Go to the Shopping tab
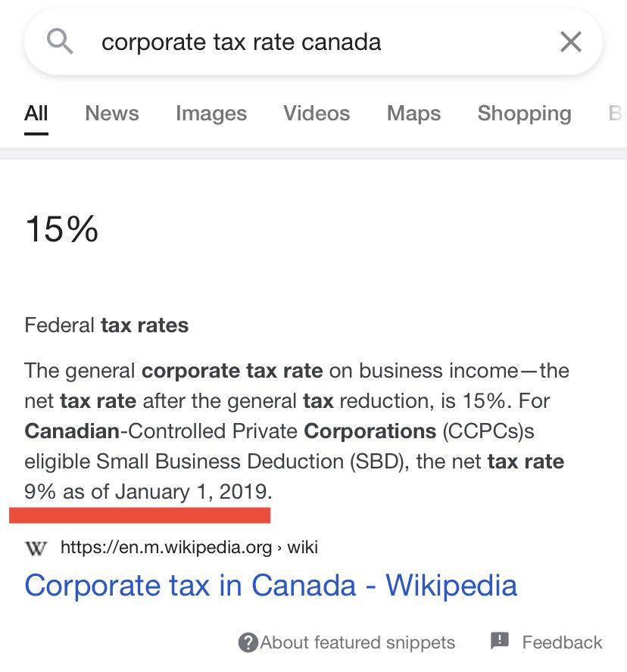 pos(524,114)
